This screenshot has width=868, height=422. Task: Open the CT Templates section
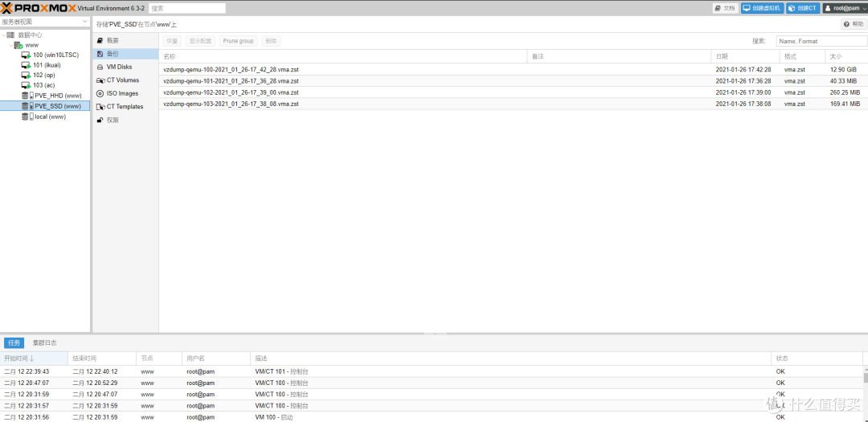pos(125,106)
